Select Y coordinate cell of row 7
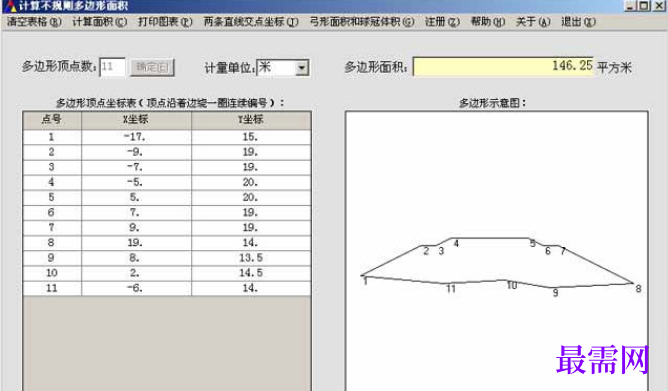668x391 pixels. pos(251,228)
